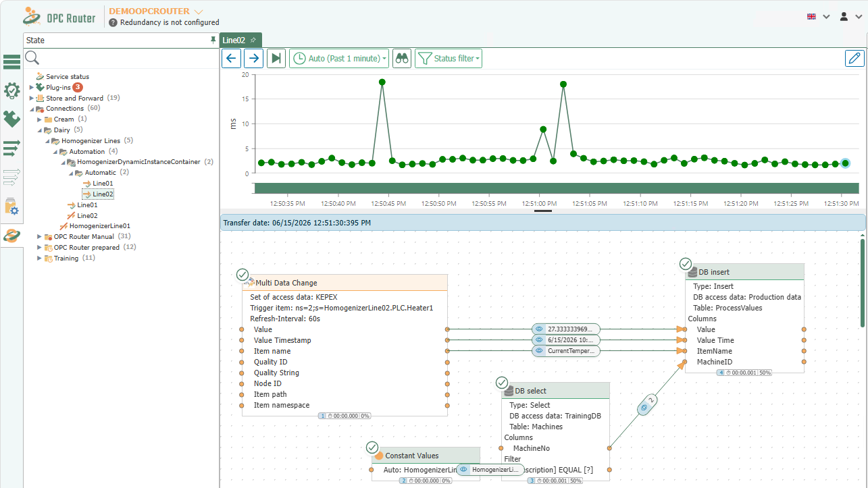Click the binoculars search icon
Image resolution: width=868 pixels, height=488 pixels.
[402, 59]
